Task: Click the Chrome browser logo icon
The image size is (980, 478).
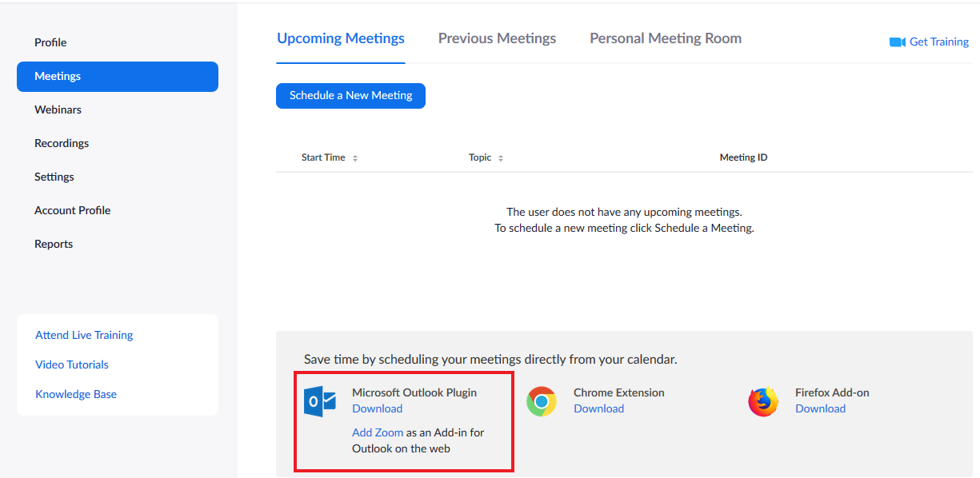Action: point(542,401)
